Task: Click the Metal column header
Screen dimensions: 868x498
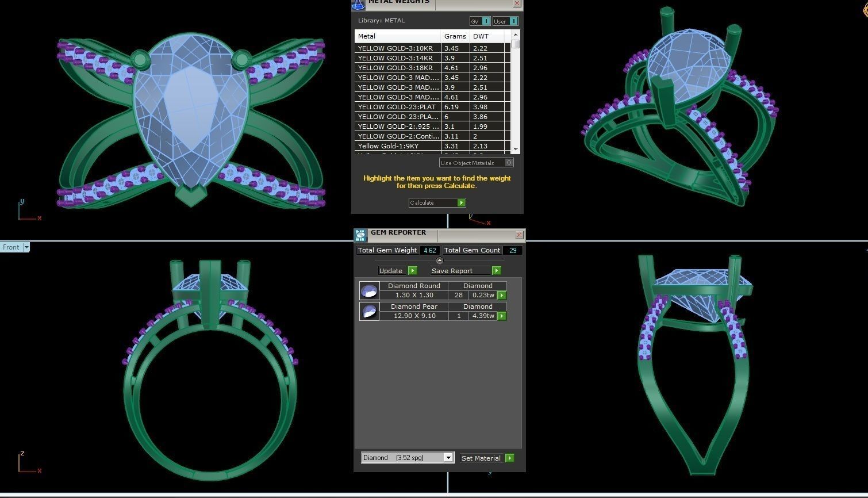Action: pyautogui.click(x=398, y=36)
